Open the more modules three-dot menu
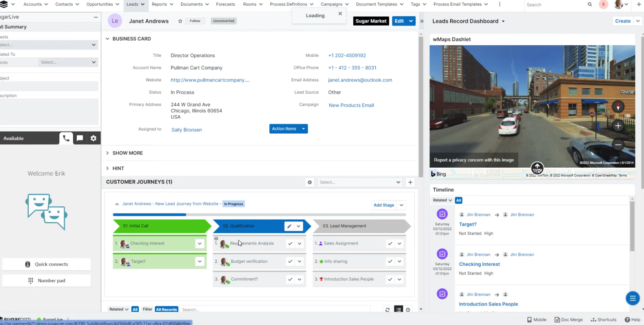The height and width of the screenshot is (325, 644). point(499,4)
